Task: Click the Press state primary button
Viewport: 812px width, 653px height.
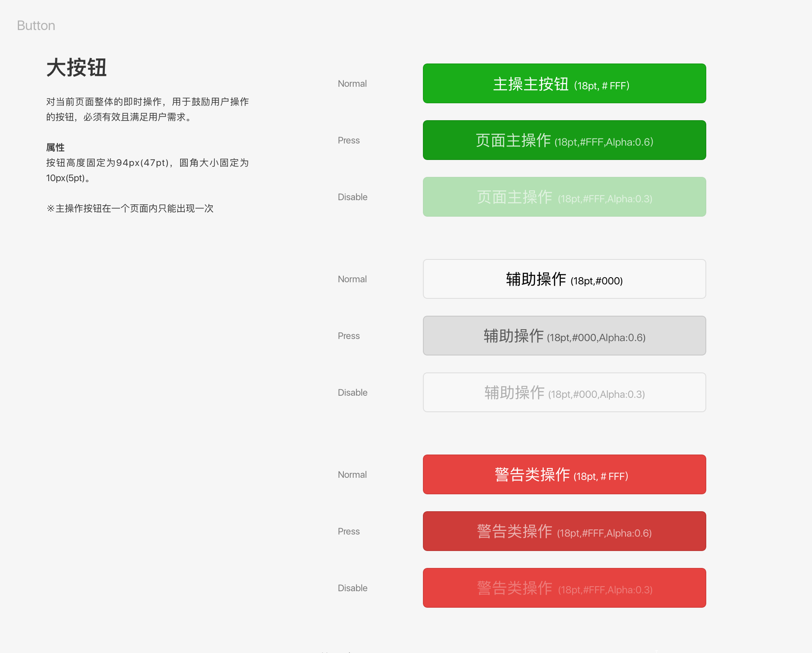Action: (565, 140)
